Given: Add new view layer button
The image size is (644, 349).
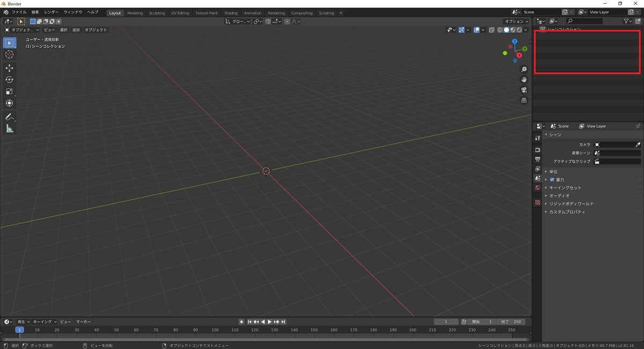Looking at the screenshot, I should tap(630, 12).
